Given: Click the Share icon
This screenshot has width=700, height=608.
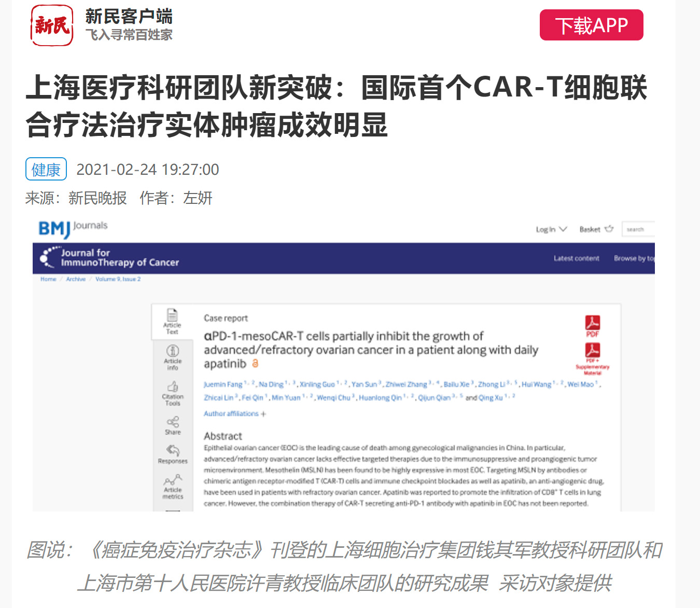Looking at the screenshot, I should click(173, 422).
